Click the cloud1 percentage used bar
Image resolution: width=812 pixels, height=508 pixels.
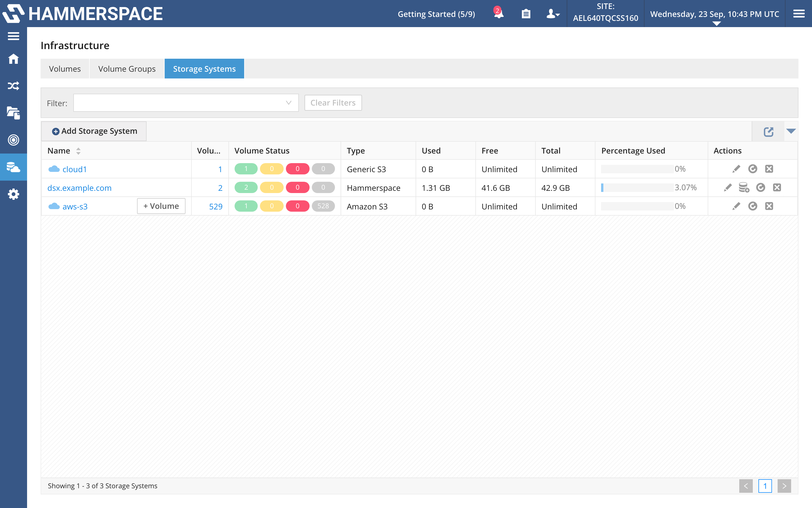[x=637, y=169]
